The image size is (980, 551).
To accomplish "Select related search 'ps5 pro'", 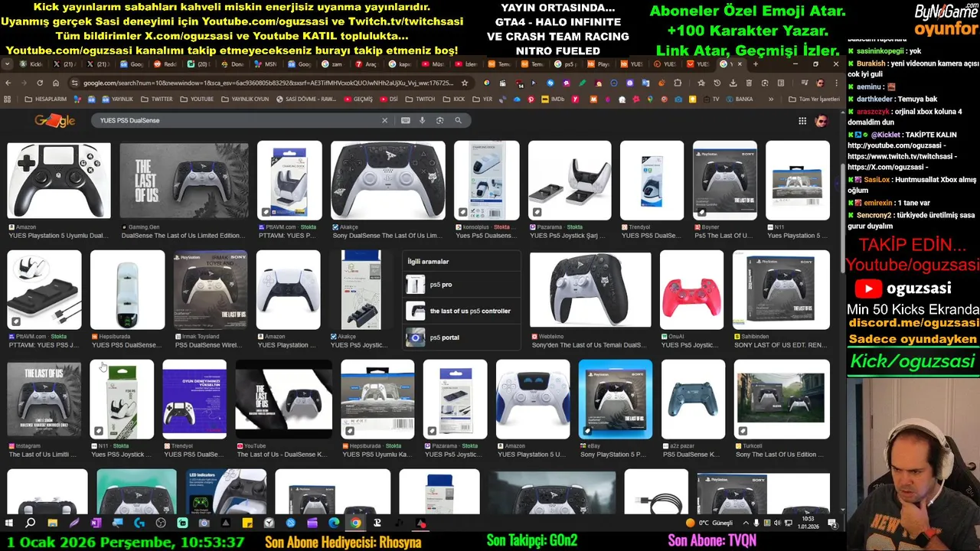I will tap(462, 285).
